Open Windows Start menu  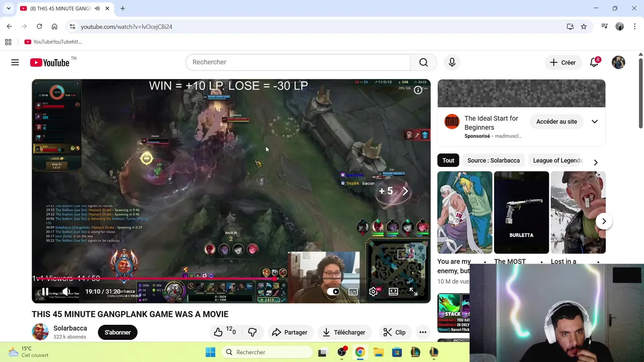(x=210, y=352)
